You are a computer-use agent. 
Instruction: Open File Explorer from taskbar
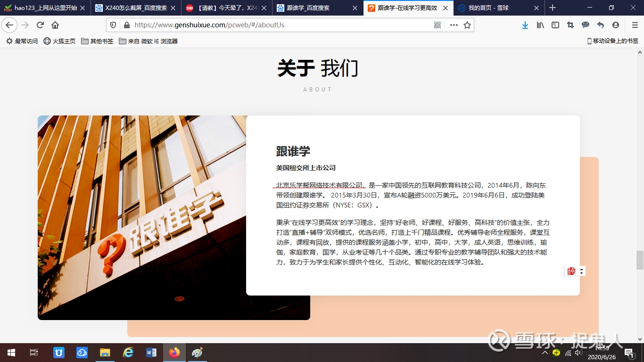(x=105, y=353)
